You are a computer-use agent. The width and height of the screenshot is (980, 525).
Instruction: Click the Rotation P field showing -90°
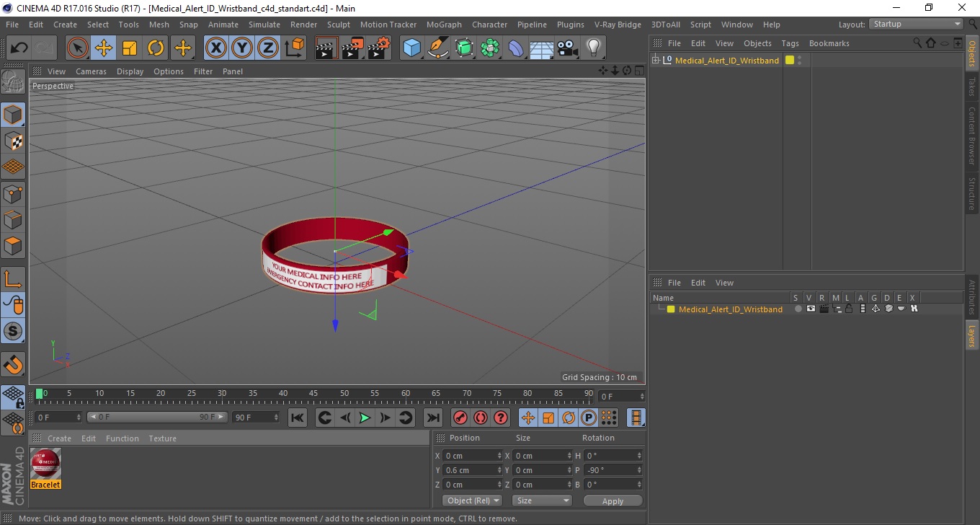pos(613,470)
